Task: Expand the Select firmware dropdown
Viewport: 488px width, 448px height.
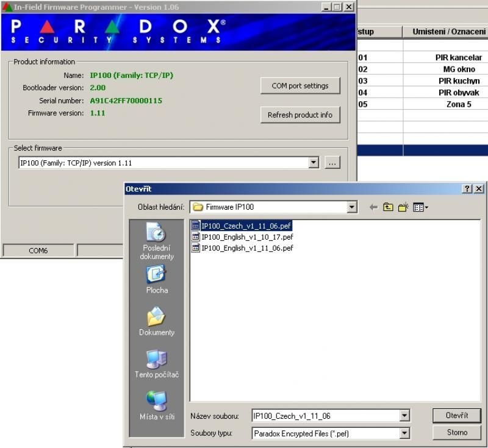Action: click(x=314, y=163)
